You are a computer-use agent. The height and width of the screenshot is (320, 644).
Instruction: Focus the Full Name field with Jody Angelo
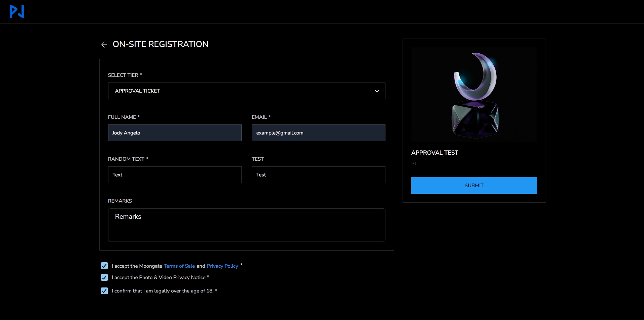(x=175, y=133)
